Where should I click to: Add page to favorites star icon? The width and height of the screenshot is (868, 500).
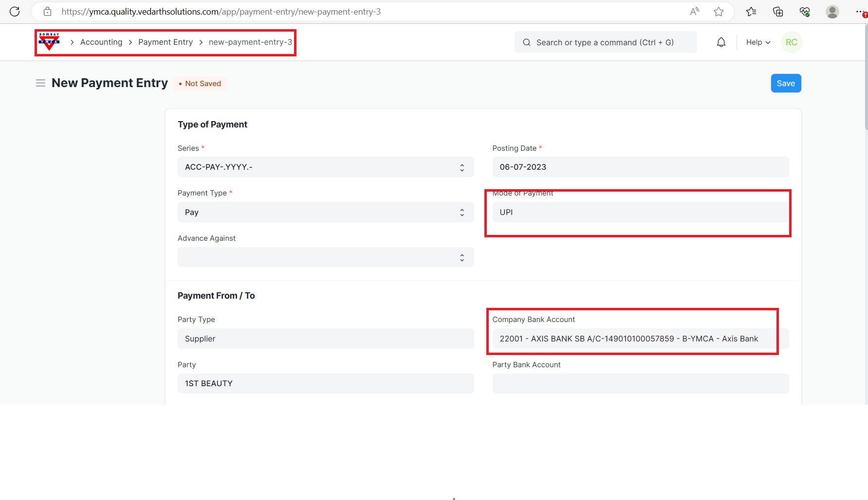tap(719, 12)
